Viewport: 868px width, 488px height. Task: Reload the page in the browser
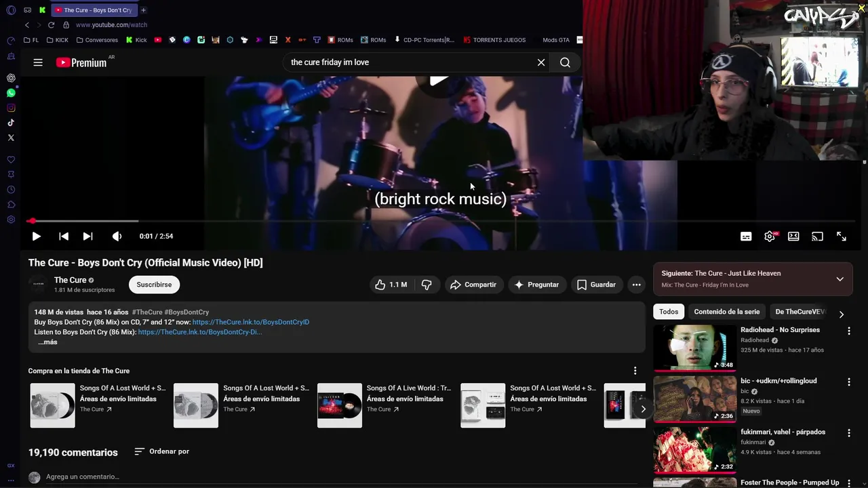click(x=51, y=25)
